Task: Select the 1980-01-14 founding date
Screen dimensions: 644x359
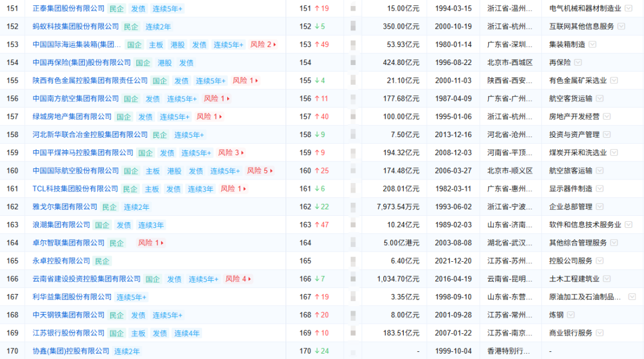Action: 453,44
